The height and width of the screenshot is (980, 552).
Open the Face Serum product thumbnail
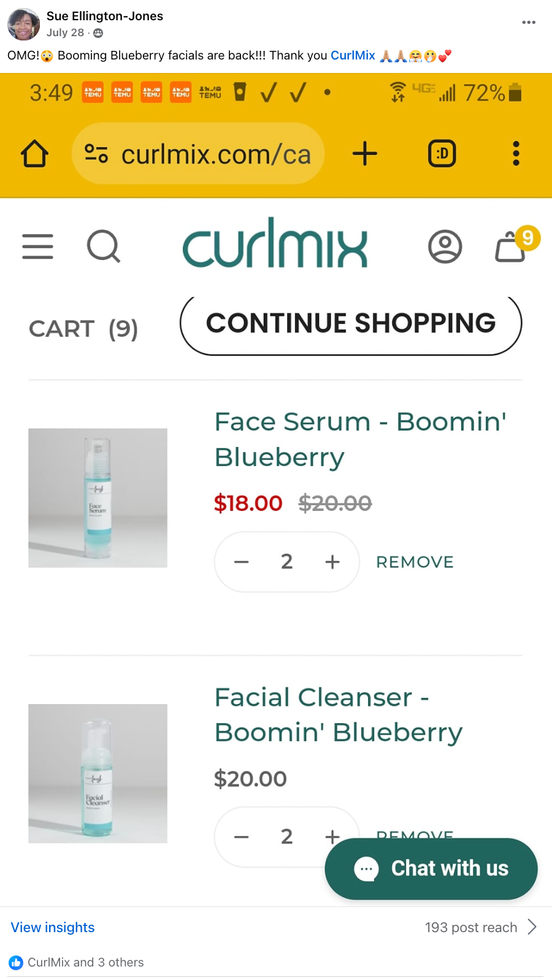click(x=98, y=498)
